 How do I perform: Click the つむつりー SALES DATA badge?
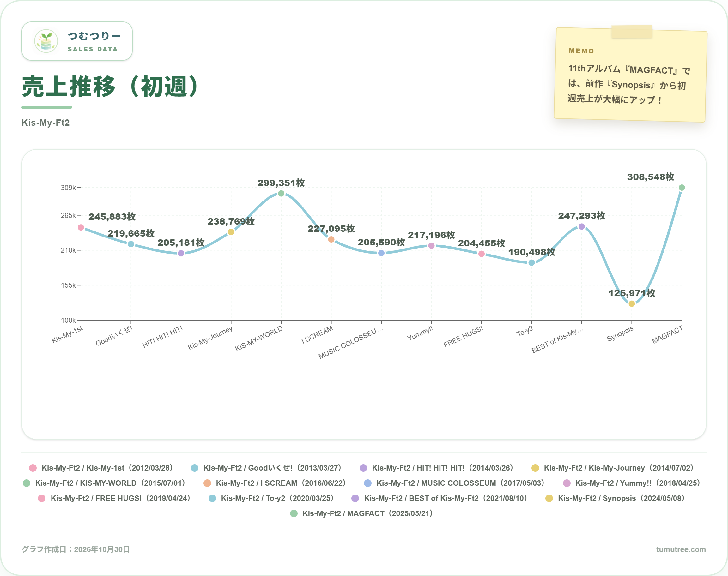[77, 41]
